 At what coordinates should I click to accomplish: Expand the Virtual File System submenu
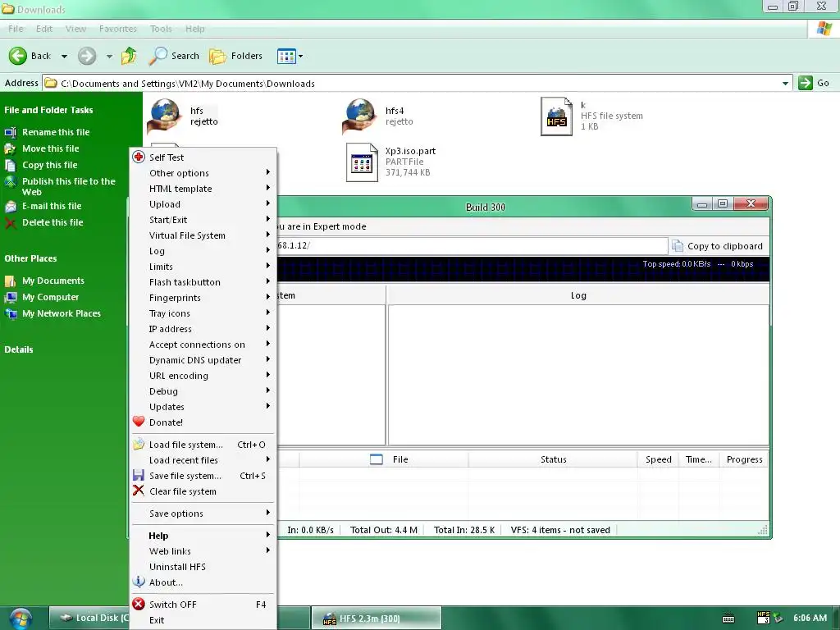203,235
